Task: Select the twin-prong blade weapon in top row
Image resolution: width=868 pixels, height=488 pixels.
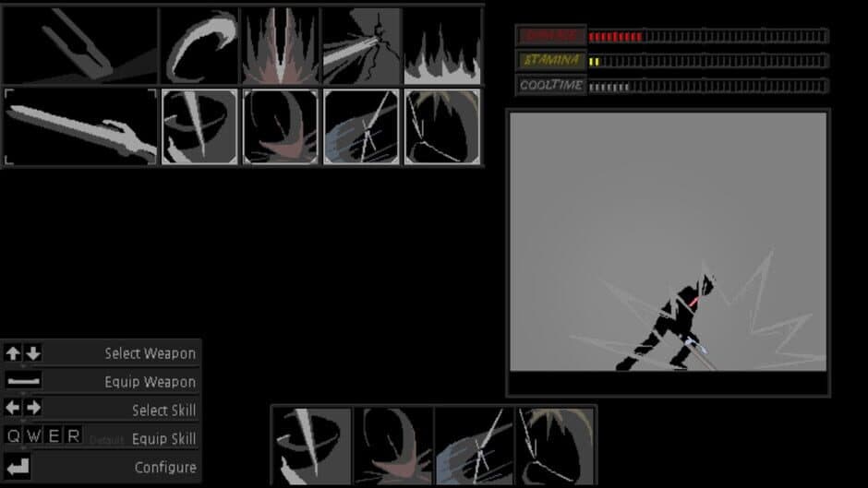Action: coord(80,45)
